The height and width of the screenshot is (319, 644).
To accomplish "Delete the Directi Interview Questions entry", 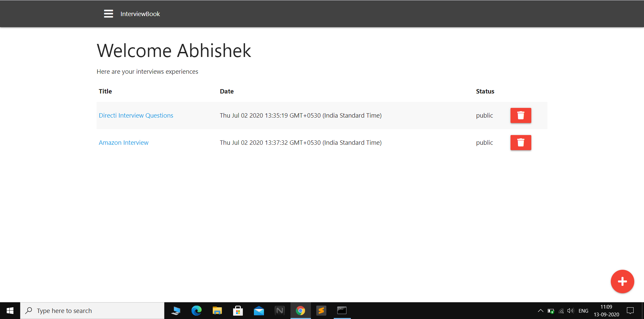I will pos(521,115).
